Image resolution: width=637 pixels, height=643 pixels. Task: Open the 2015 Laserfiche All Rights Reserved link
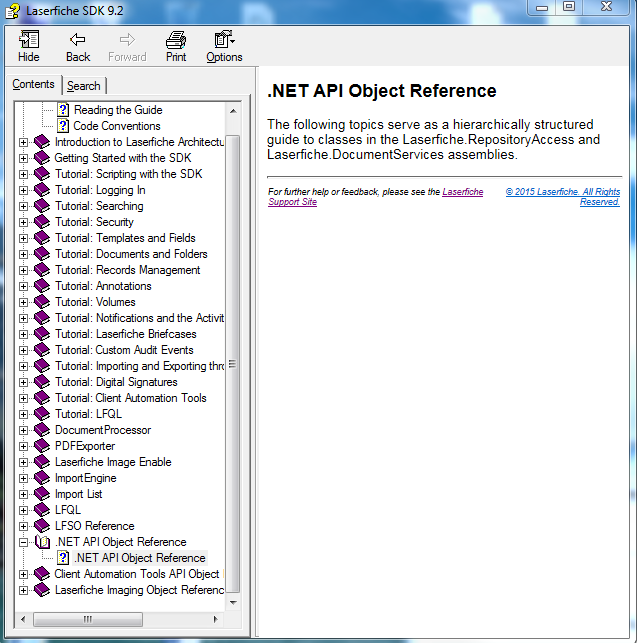tap(563, 196)
